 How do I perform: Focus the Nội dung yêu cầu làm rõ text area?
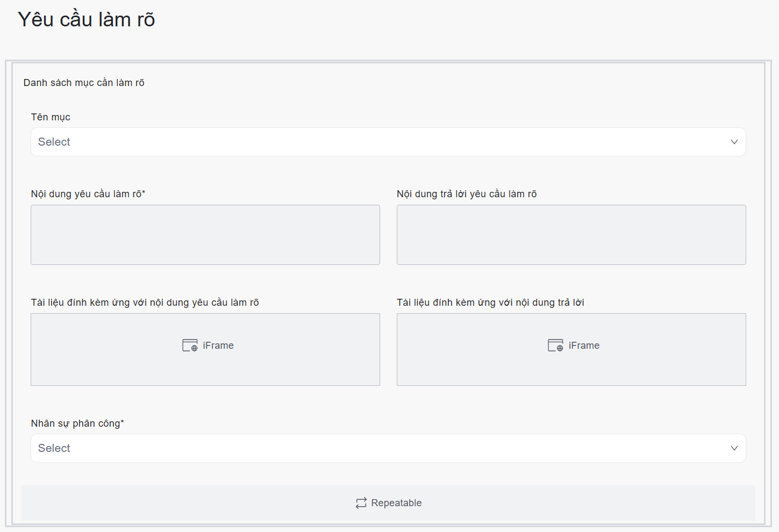click(205, 235)
